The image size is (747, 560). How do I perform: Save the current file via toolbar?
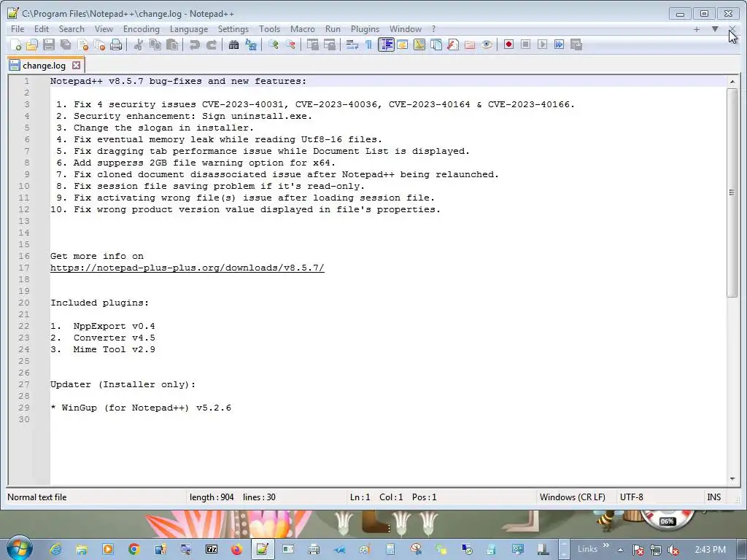pos(49,44)
